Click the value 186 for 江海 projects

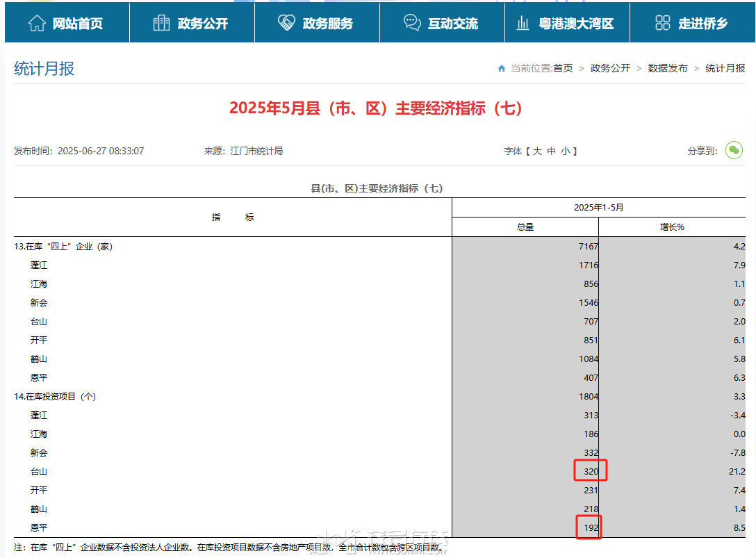click(591, 434)
